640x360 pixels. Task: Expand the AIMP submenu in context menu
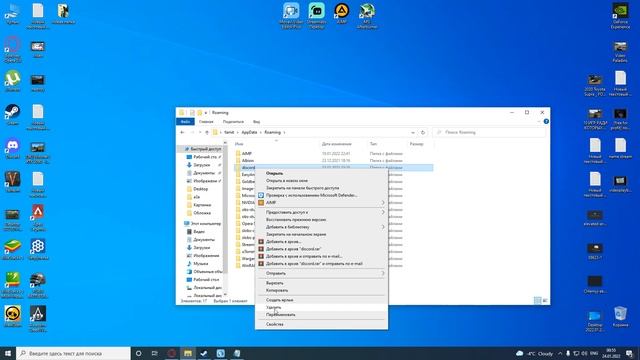point(382,203)
